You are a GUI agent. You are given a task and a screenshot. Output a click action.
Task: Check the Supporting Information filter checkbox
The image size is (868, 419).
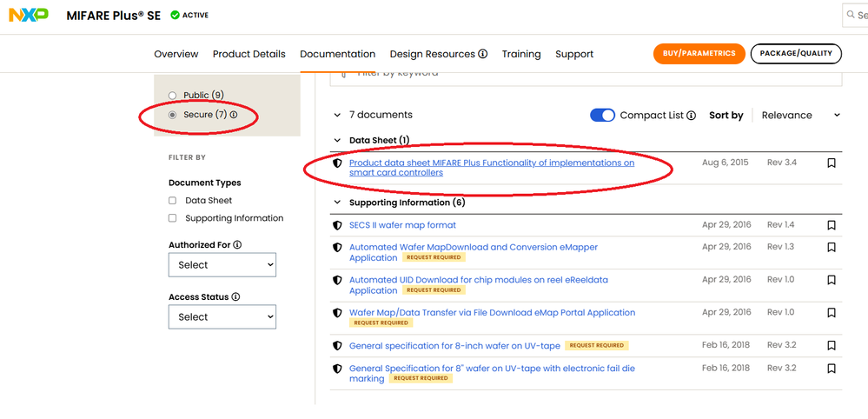click(173, 218)
